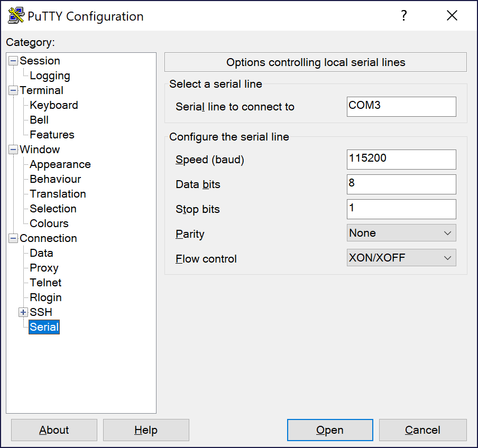Screen dimensions: 478x448
Task: Select the Bell category
Action: pyautogui.click(x=39, y=120)
